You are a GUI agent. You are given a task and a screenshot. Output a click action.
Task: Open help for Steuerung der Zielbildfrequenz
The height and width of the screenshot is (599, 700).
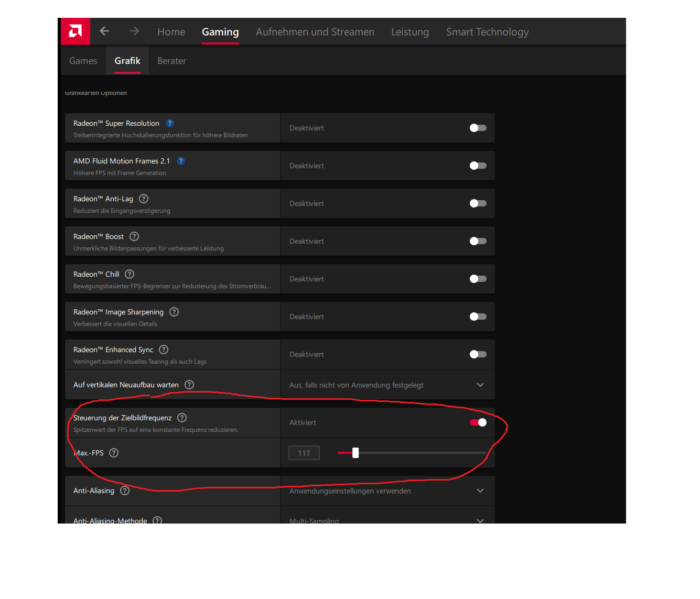coord(182,418)
